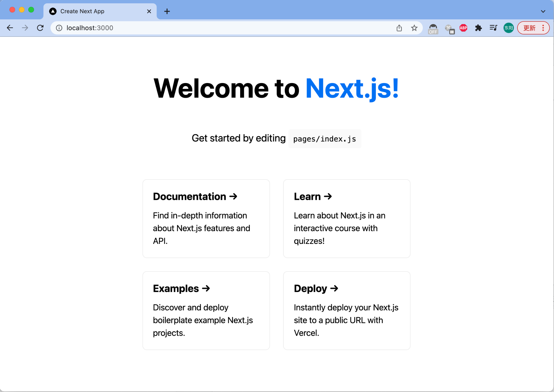Open the ABP ad blocker extension
554x392 pixels.
click(x=463, y=28)
